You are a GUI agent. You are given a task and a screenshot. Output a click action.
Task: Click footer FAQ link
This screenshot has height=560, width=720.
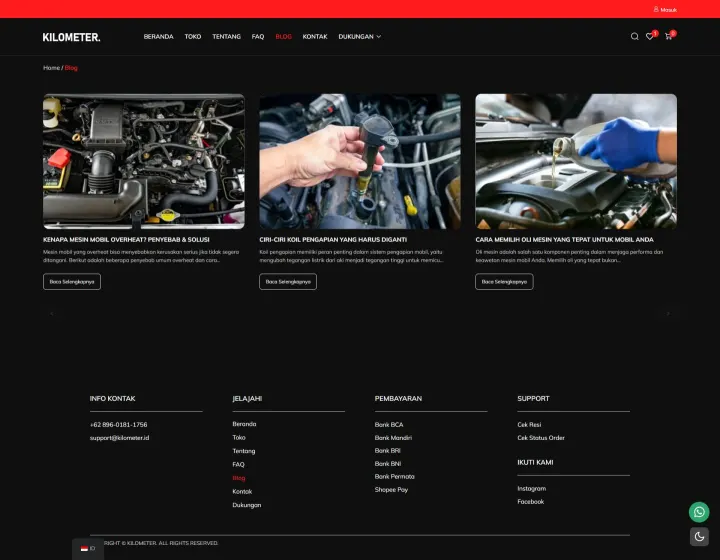tap(238, 465)
